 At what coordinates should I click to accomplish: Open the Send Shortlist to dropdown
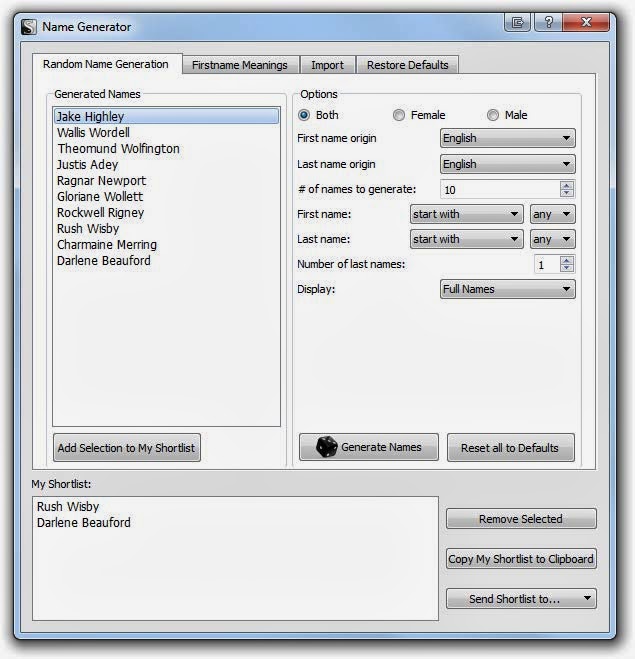click(x=521, y=598)
